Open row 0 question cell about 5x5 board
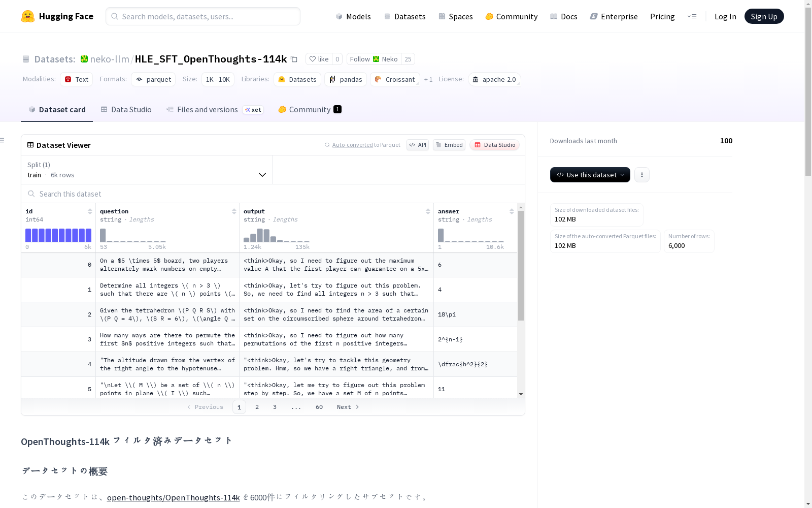The image size is (812, 508). (167, 265)
